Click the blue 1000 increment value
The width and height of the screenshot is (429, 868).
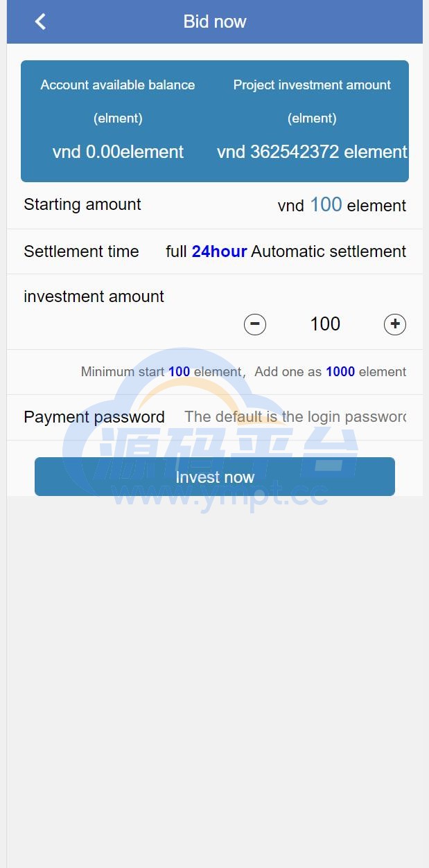pyautogui.click(x=340, y=372)
